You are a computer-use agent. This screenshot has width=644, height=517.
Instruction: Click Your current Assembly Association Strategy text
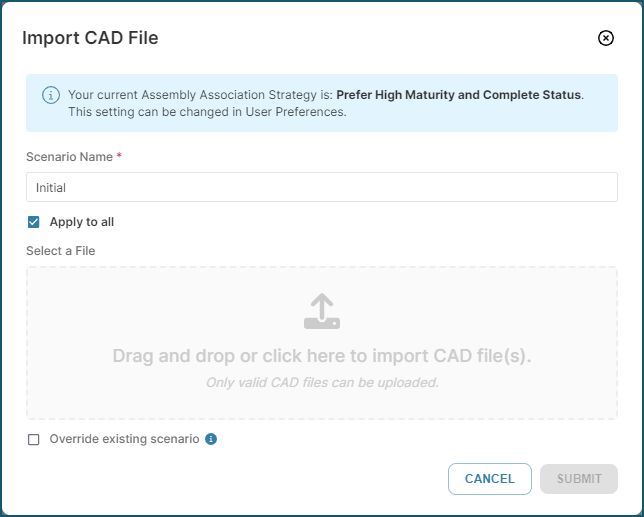(192, 95)
